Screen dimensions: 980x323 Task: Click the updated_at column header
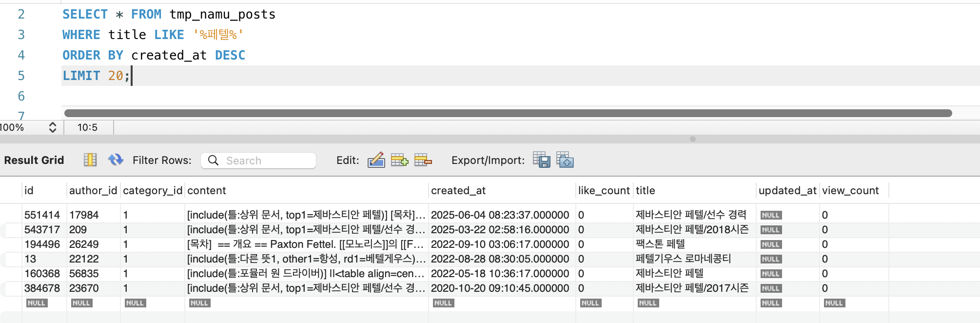787,191
